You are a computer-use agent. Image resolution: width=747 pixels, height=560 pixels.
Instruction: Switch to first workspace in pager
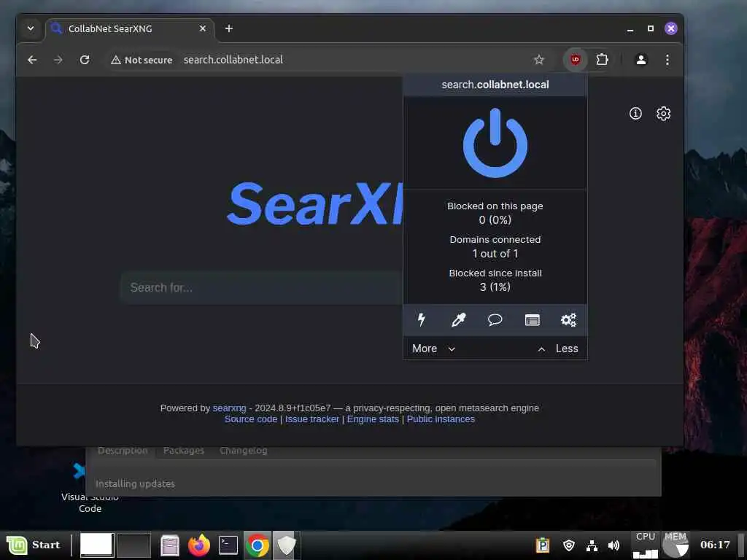click(x=97, y=545)
